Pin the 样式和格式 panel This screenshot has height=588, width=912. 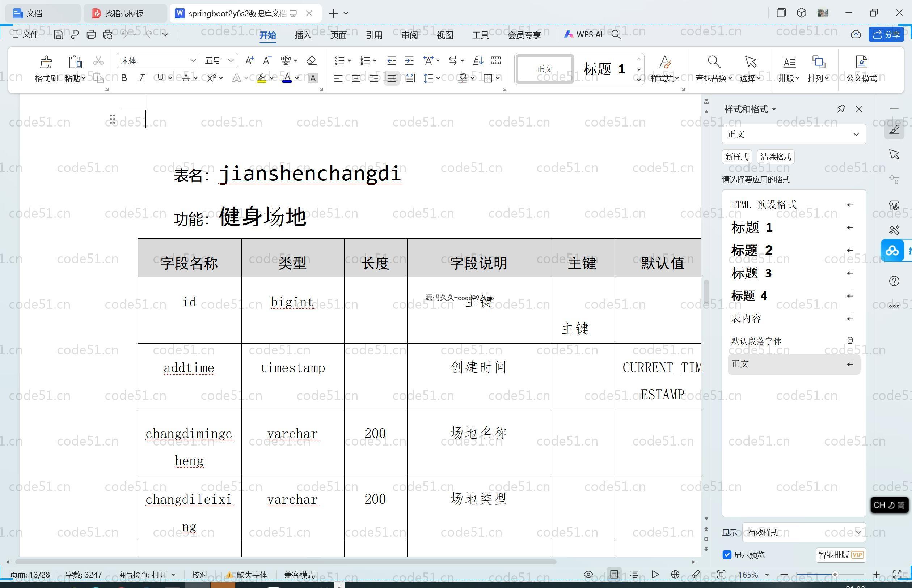click(x=841, y=109)
